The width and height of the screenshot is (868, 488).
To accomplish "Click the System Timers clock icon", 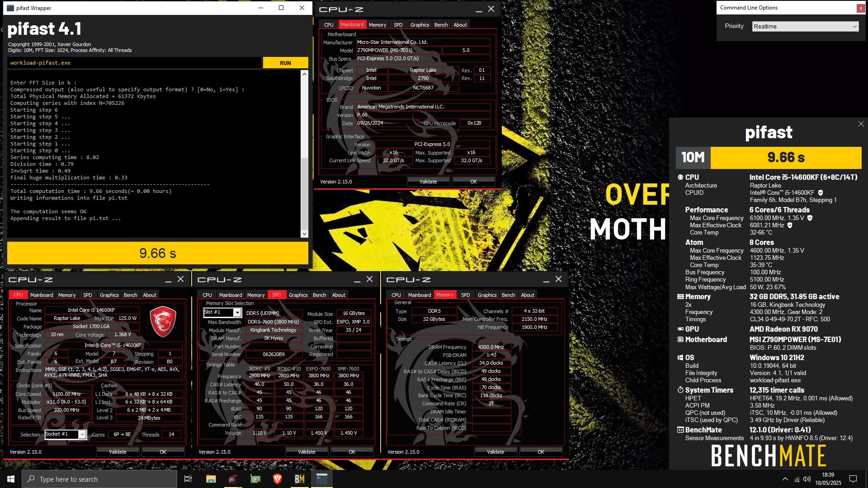I will point(680,390).
